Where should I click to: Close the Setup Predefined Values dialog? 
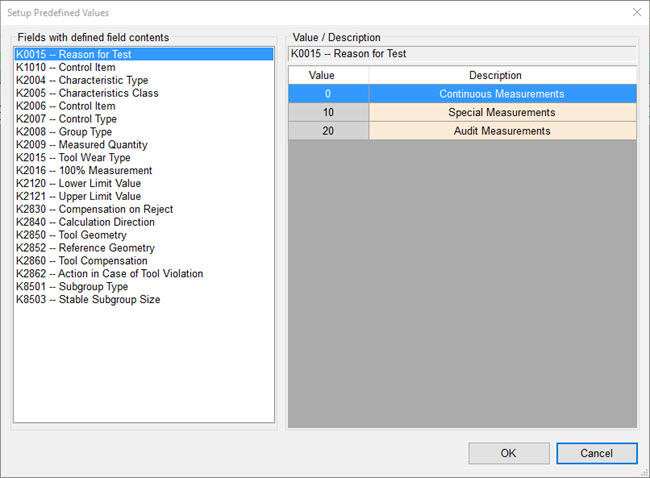coord(636,12)
